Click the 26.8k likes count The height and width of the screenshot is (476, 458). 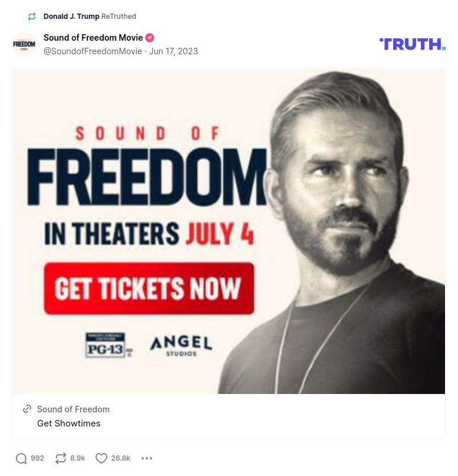(120, 458)
